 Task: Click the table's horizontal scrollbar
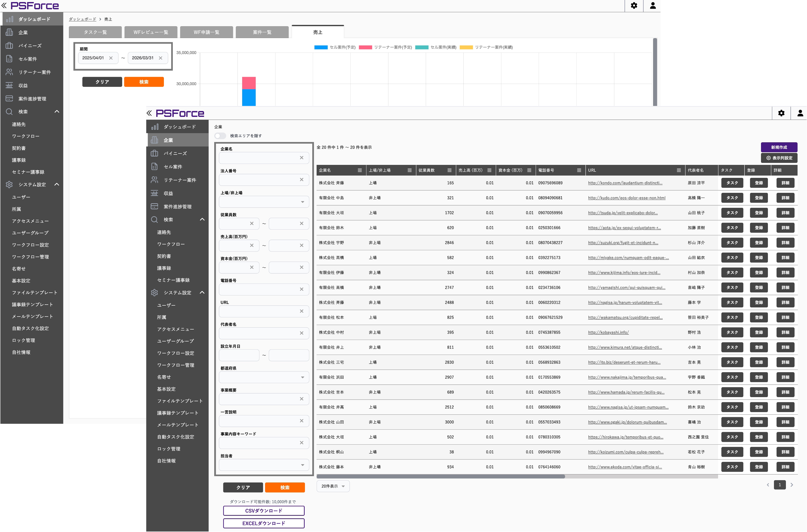pyautogui.click(x=441, y=476)
